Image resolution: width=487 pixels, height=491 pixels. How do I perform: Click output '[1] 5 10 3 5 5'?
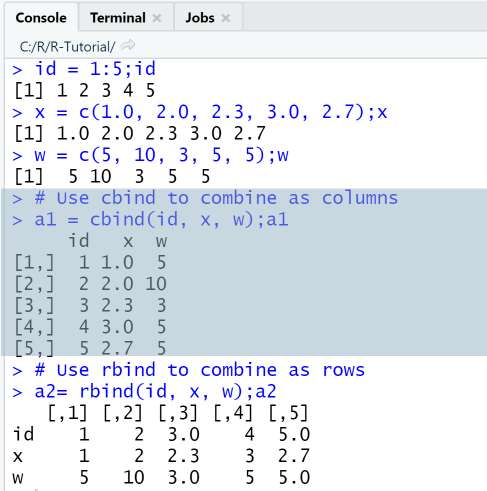112,176
